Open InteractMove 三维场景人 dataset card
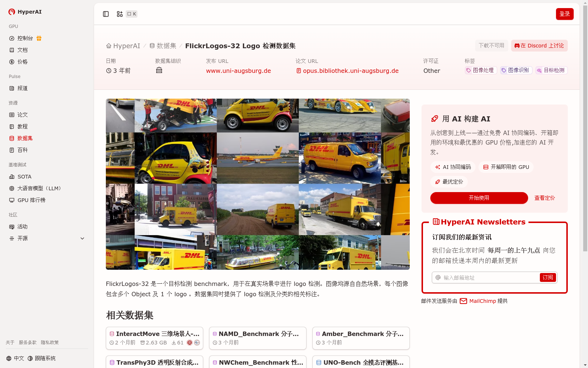Screen dimensions: 588x368 154,338
